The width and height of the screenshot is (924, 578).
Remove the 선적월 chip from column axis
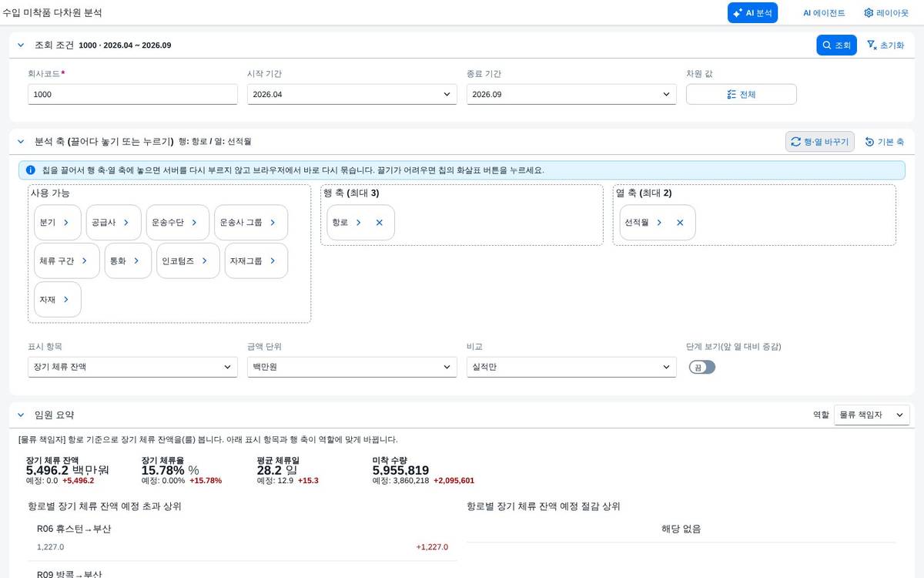pyautogui.click(x=680, y=222)
